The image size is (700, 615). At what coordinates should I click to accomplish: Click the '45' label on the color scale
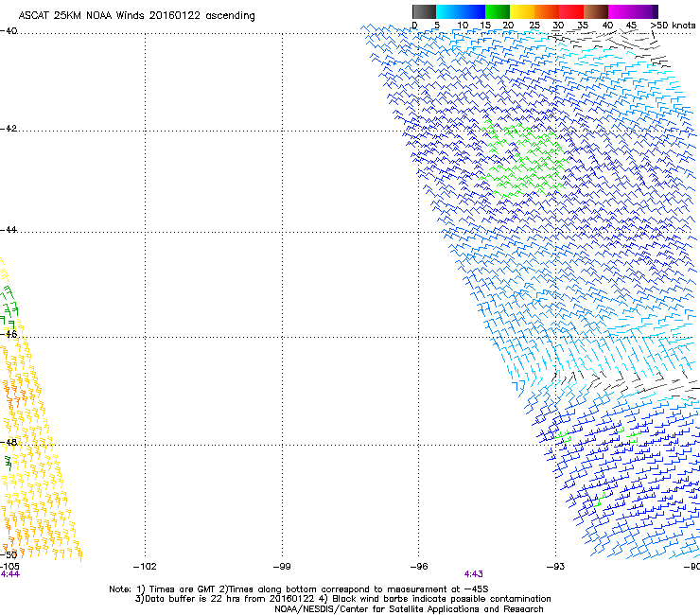pyautogui.click(x=631, y=26)
